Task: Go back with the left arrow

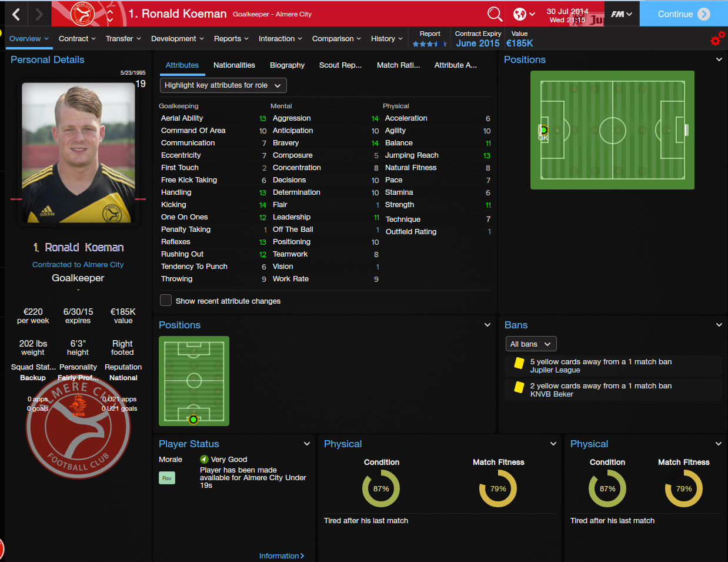Action: point(16,14)
